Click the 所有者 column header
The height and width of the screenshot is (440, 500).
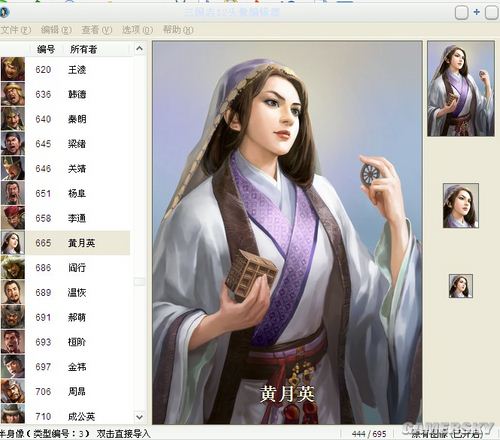[83, 49]
